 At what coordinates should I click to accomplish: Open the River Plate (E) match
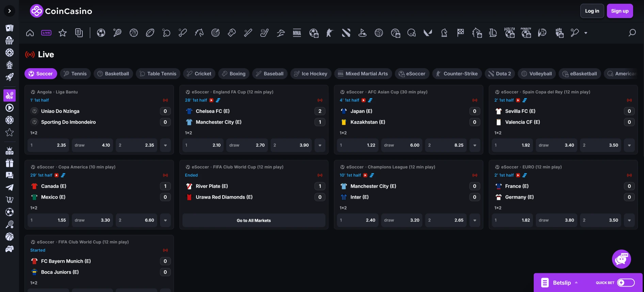(x=212, y=186)
